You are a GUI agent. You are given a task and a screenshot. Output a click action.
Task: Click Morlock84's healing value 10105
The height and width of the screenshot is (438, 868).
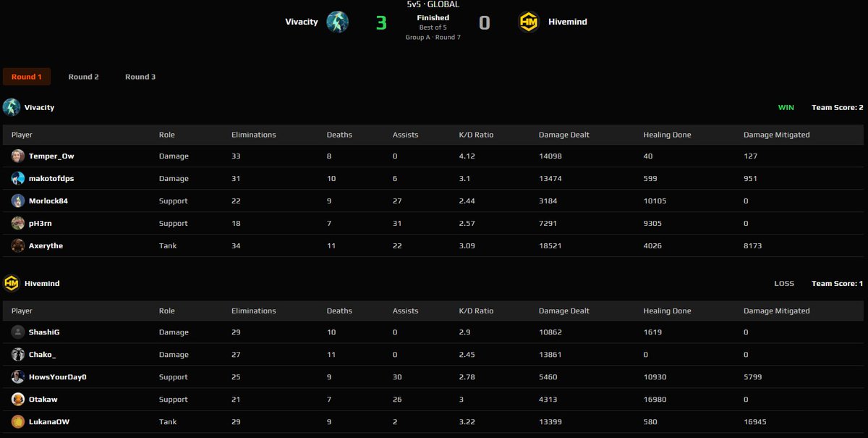655,201
